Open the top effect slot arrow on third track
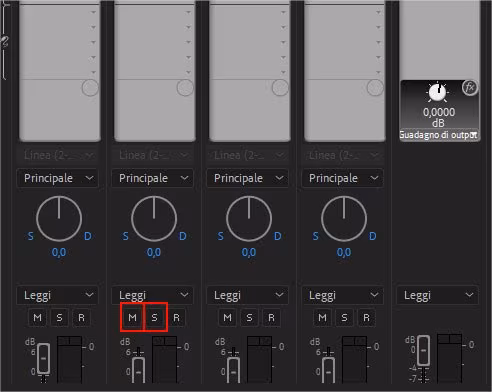 click(284, 12)
